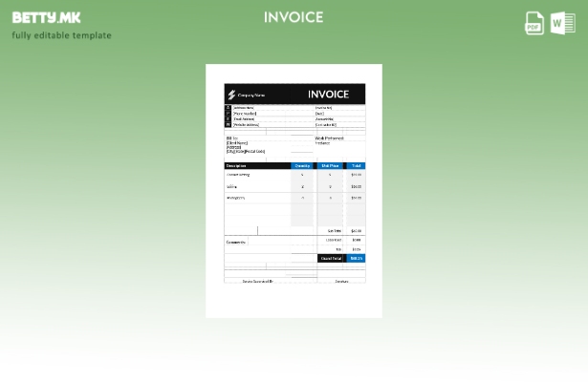The width and height of the screenshot is (588, 382).
Task: Click the BETTY.MK logo
Action: tap(46, 17)
